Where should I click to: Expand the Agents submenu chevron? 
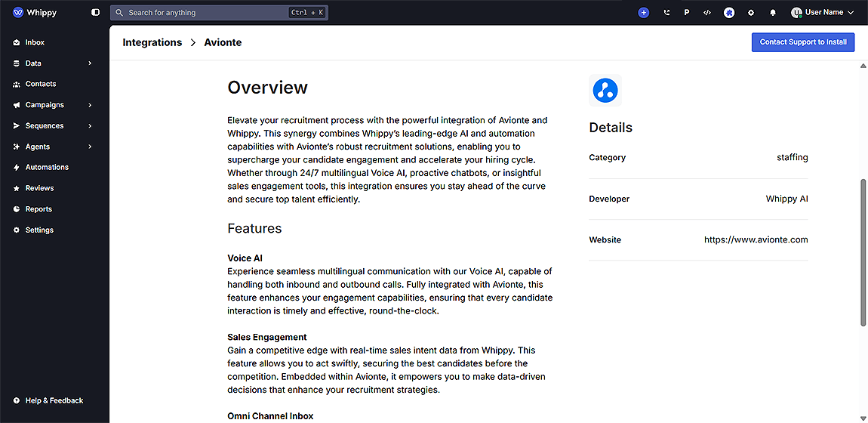coord(90,147)
